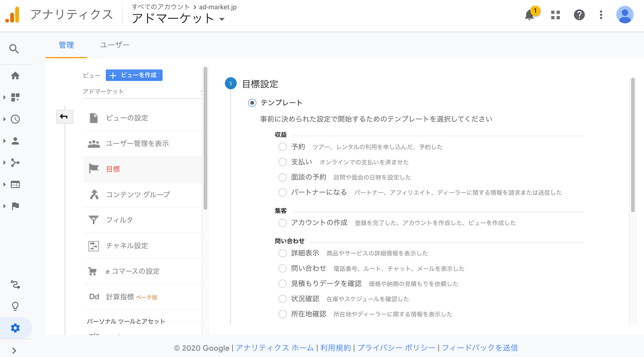Expand sidebar with bottom chevron arrow
The height and width of the screenshot is (357, 644).
[x=14, y=350]
